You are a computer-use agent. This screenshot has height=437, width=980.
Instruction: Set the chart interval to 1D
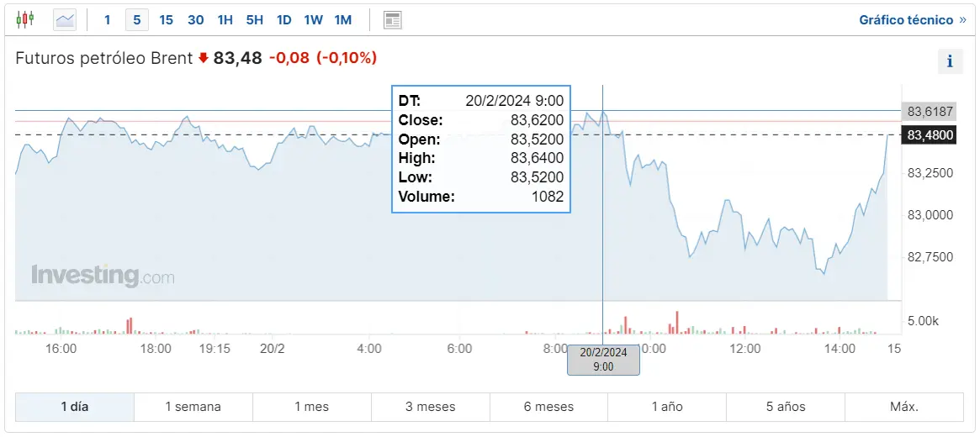283,19
